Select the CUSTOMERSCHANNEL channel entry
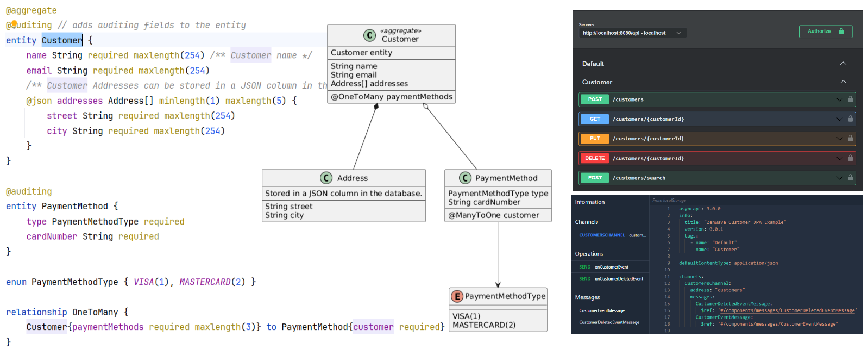This screenshot has height=355, width=868. point(602,235)
